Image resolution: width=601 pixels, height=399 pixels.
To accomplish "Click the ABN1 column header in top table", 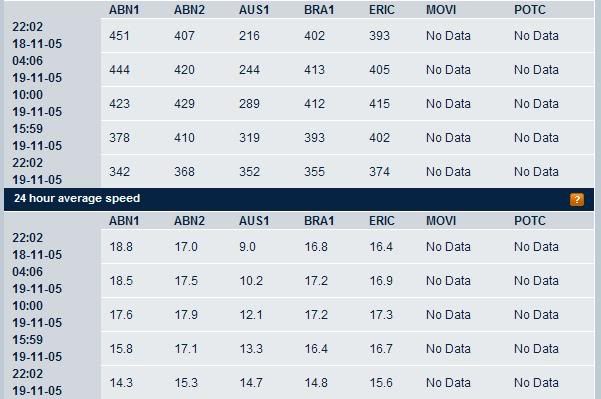I will (x=124, y=10).
